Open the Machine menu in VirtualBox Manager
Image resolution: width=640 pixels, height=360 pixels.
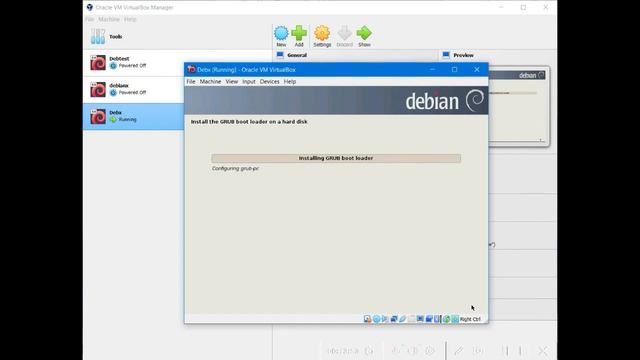click(109, 19)
